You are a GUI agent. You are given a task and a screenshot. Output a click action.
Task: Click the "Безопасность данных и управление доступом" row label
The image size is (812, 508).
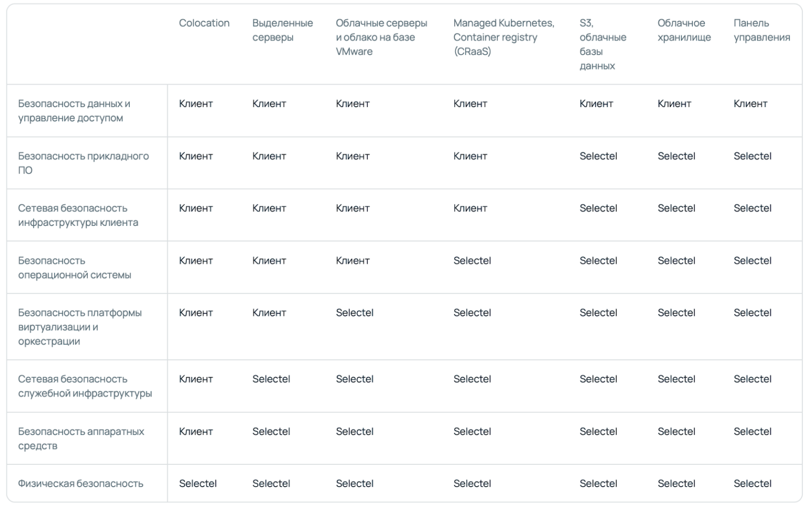click(x=74, y=111)
